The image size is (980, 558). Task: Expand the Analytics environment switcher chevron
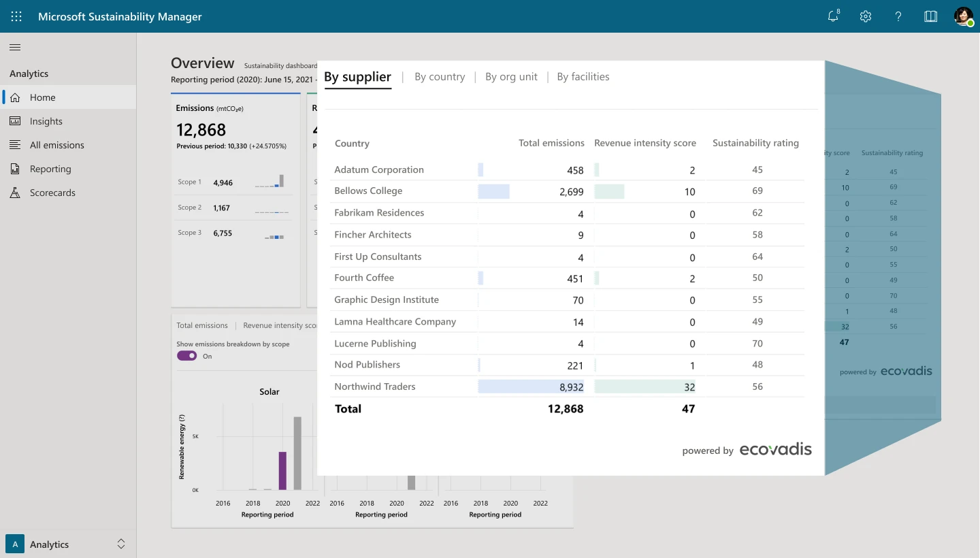(x=120, y=544)
